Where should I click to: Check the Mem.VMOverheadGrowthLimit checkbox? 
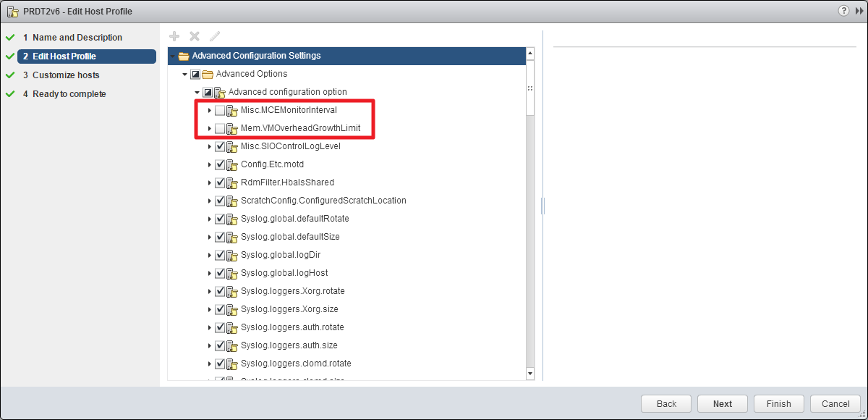220,129
